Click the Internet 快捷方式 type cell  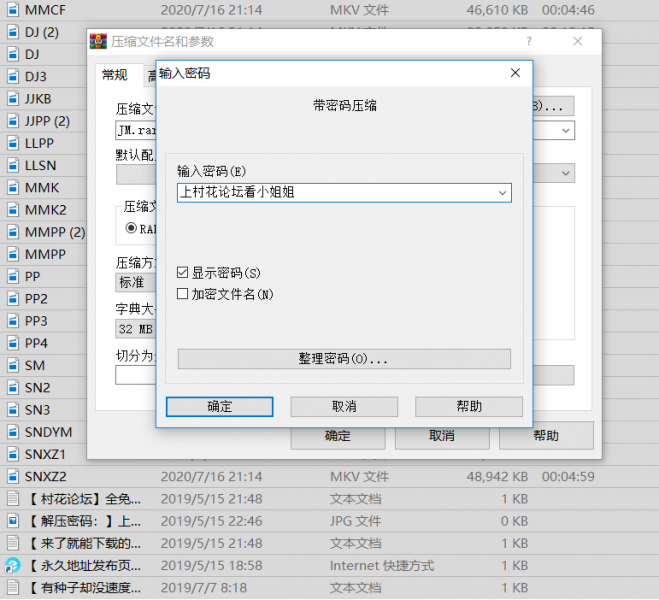(382, 566)
